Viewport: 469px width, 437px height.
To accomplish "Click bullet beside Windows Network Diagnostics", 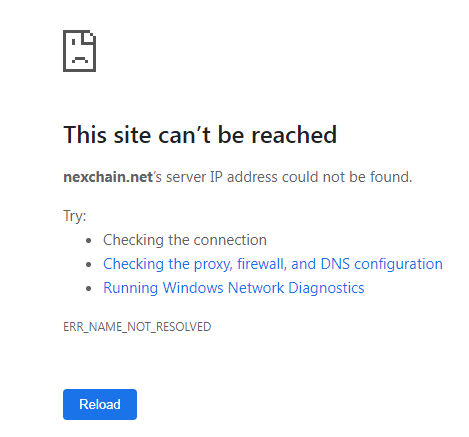I will pos(88,289).
